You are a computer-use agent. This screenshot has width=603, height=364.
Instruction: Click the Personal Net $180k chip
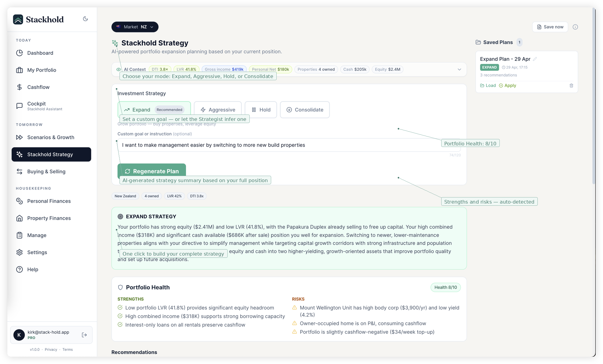271,69
